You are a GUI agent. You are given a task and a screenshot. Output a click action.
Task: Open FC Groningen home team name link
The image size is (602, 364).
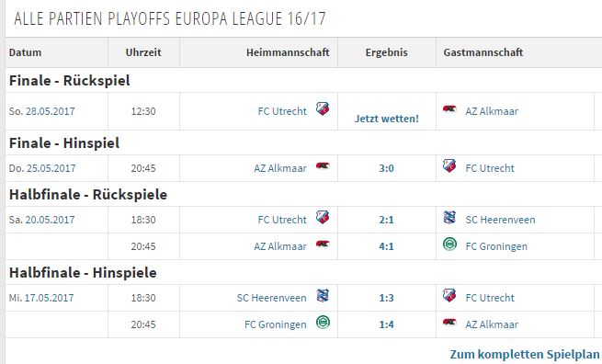coord(276,324)
